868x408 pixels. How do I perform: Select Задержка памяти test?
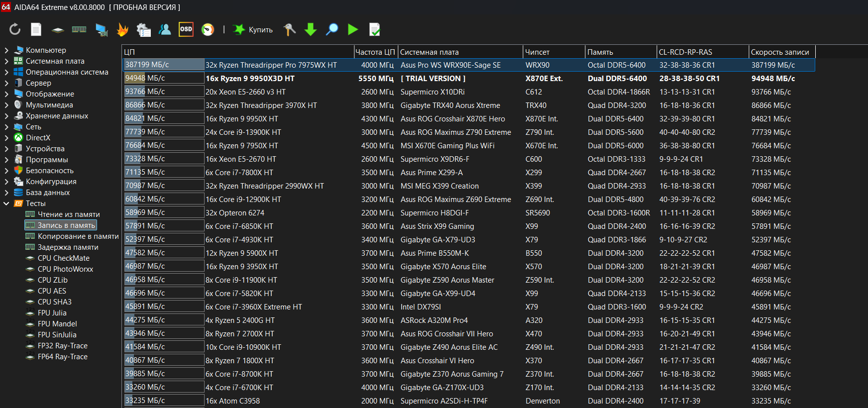68,247
